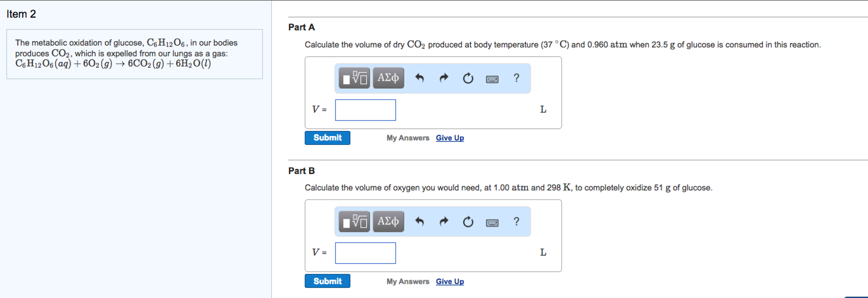Open the keyboard entry icon in Part B

[x=492, y=221]
